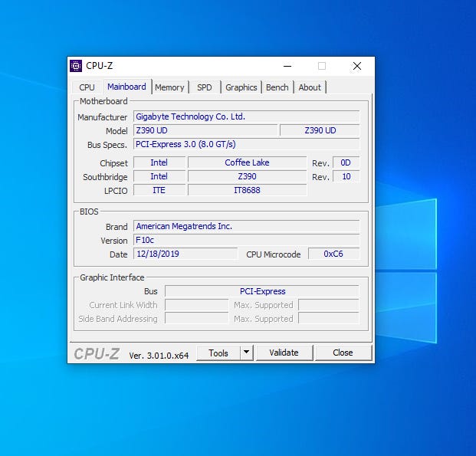
Task: Click the Validate button
Action: click(284, 353)
